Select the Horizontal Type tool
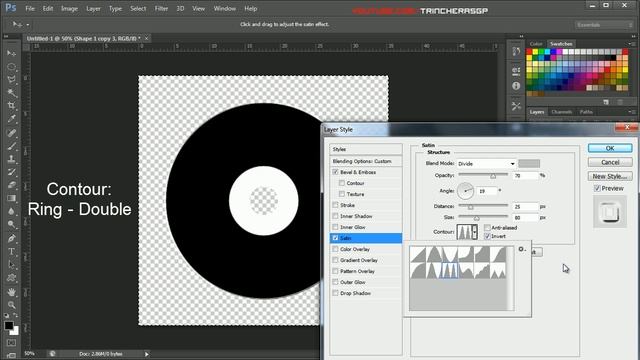The image size is (640, 360). point(11,251)
